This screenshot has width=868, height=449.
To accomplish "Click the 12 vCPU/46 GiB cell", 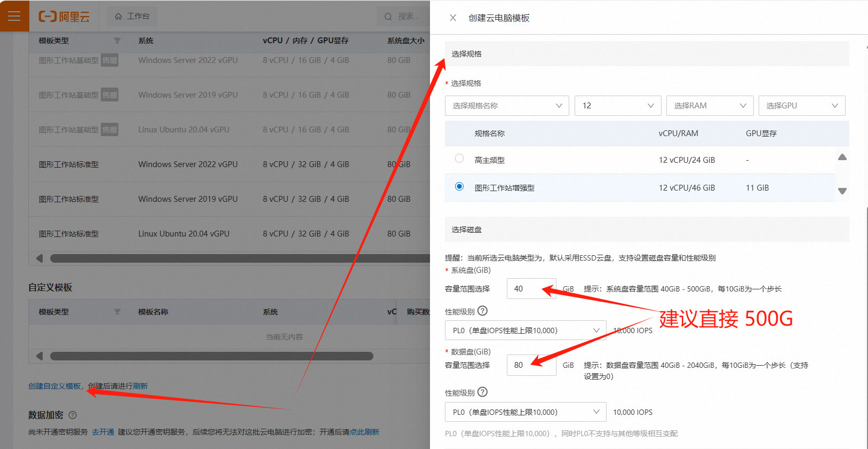I will coord(687,188).
